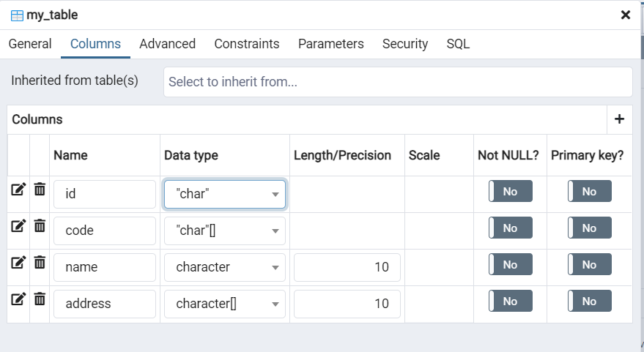Toggle Primary key for code column
This screenshot has width=644, height=352.
click(x=590, y=228)
